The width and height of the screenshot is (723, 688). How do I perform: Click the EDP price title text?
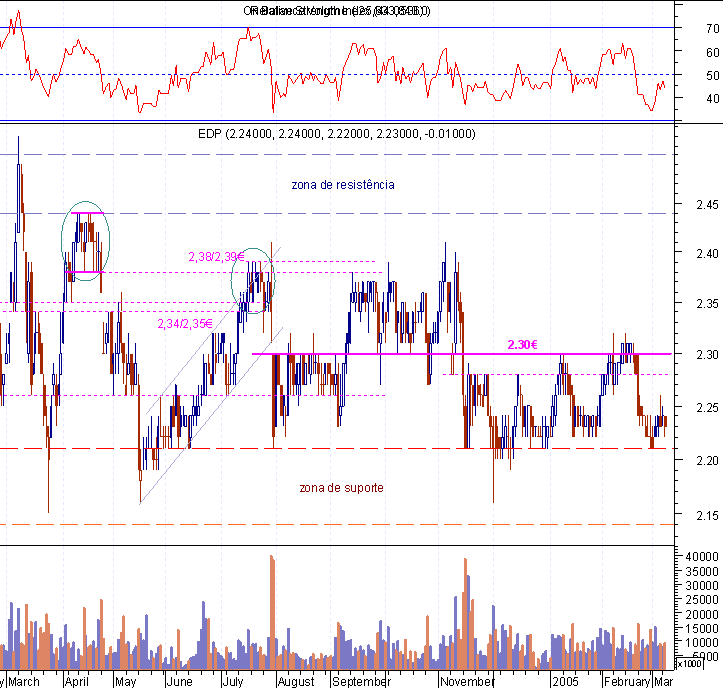pyautogui.click(x=337, y=134)
